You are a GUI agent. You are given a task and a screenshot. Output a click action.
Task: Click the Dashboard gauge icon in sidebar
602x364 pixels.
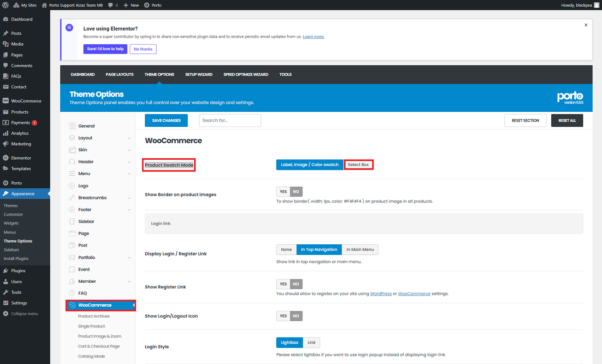[x=6, y=19]
